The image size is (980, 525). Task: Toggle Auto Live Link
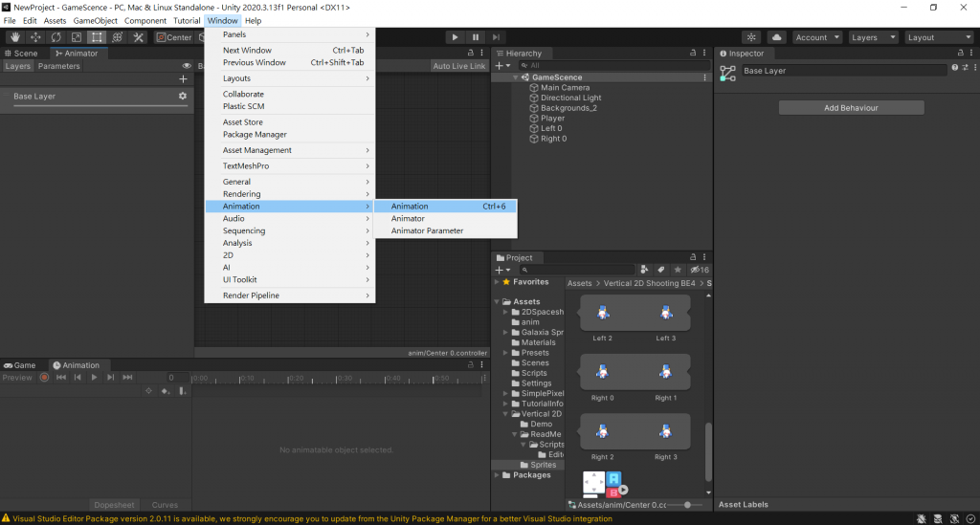(x=459, y=66)
